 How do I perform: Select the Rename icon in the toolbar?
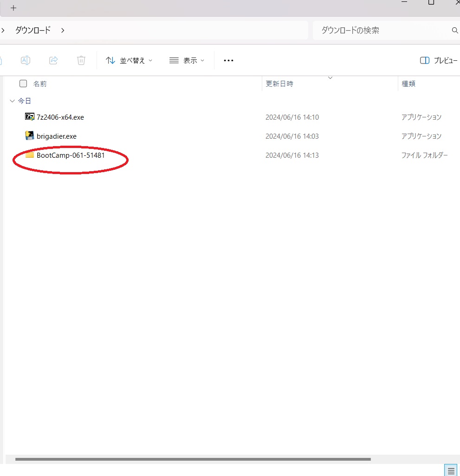click(26, 60)
